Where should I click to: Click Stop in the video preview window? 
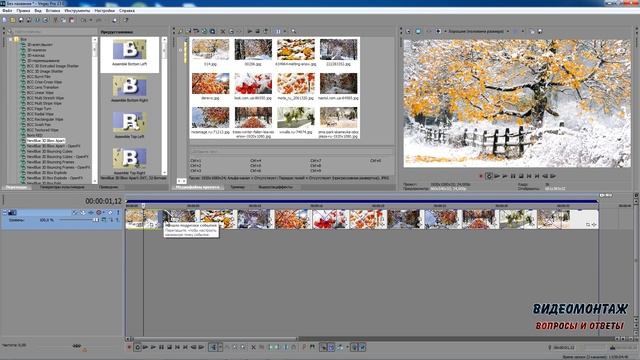521,176
